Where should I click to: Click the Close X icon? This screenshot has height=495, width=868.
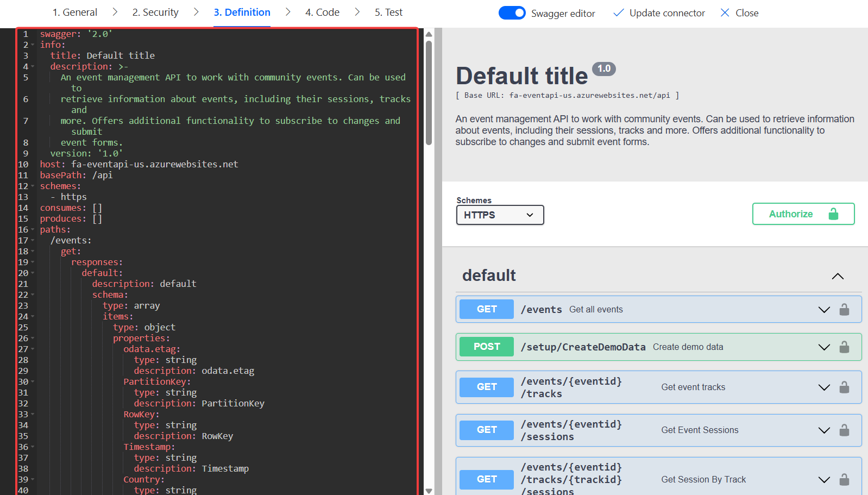click(725, 12)
